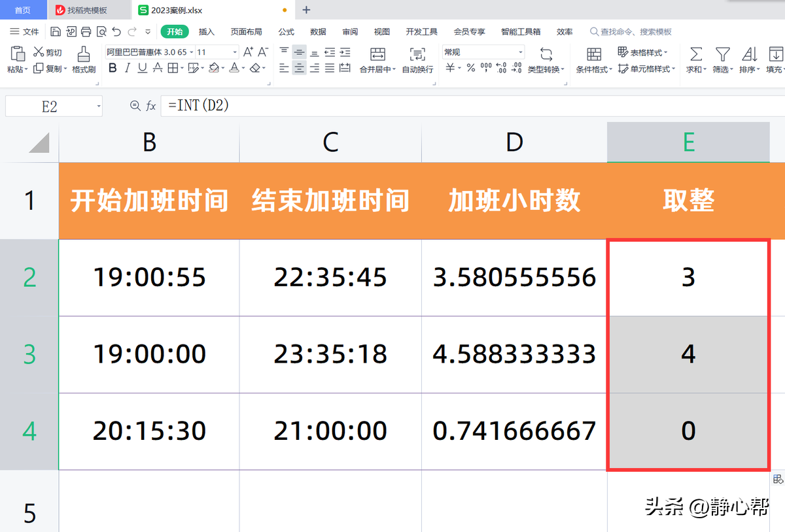Toggle Bold formatting
Screen dimensions: 785x532
pyautogui.click(x=113, y=68)
